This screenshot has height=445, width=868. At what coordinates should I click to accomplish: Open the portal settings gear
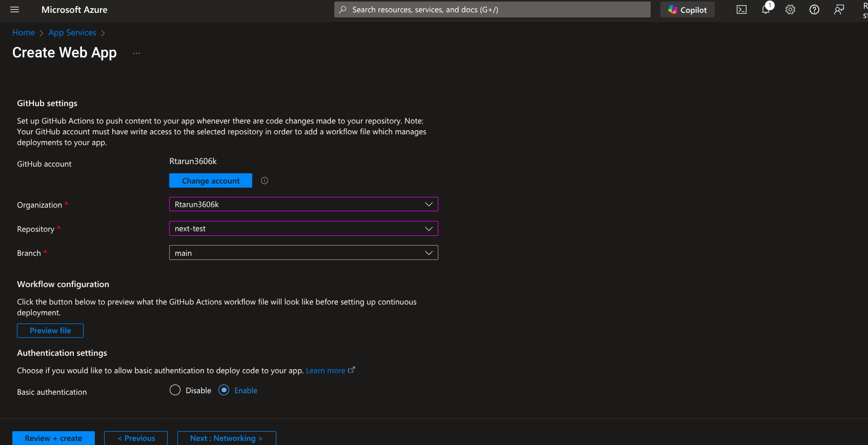(x=790, y=10)
